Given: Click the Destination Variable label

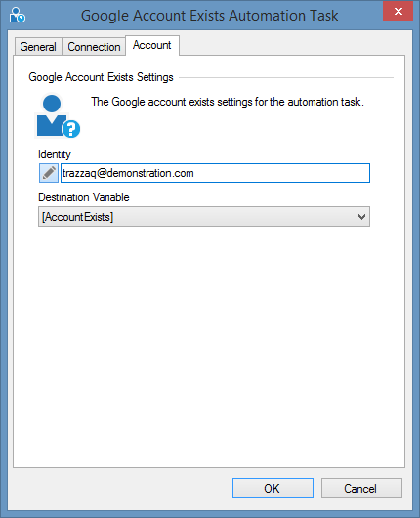Looking at the screenshot, I should pyautogui.click(x=84, y=197).
